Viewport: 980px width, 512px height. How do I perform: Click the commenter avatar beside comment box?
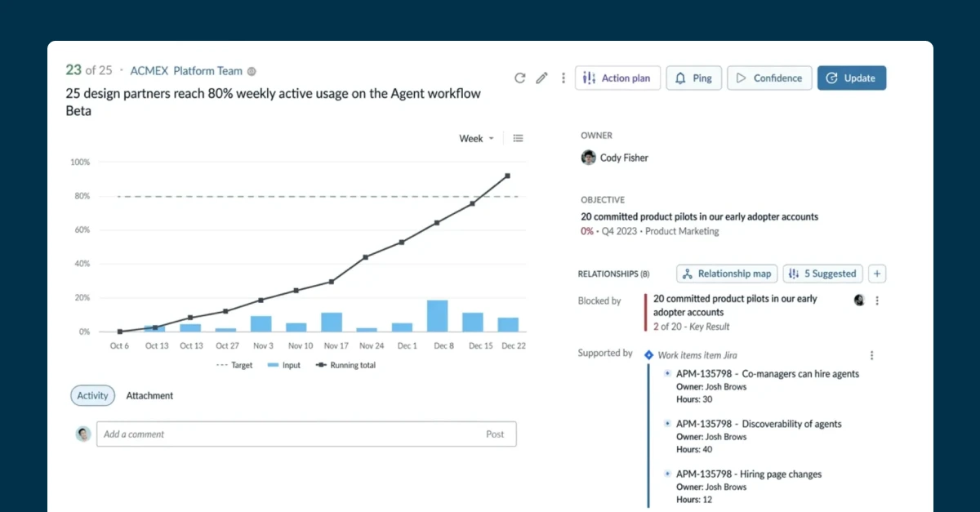(x=83, y=434)
